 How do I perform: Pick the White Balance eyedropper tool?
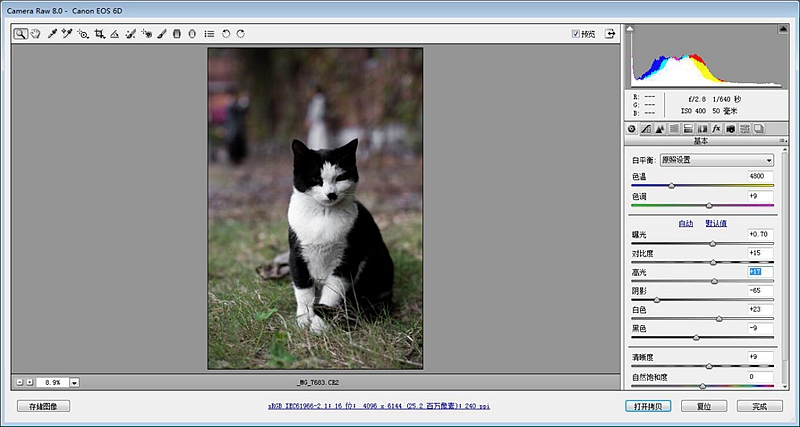point(52,34)
